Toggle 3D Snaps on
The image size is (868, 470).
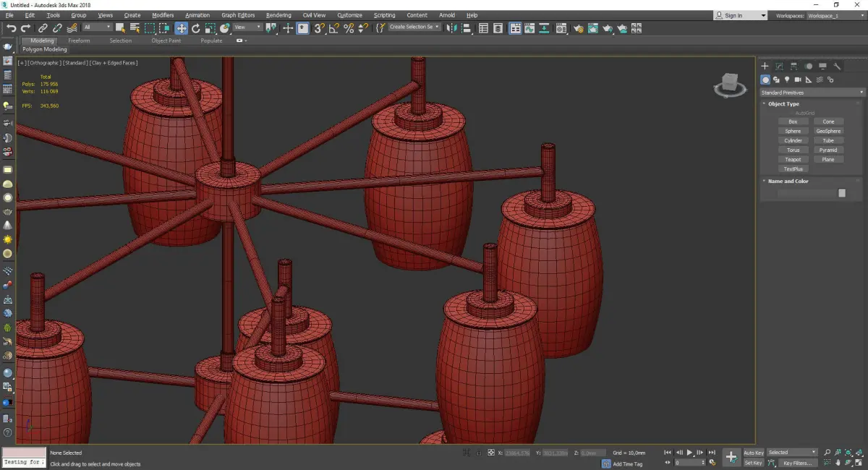coord(318,28)
